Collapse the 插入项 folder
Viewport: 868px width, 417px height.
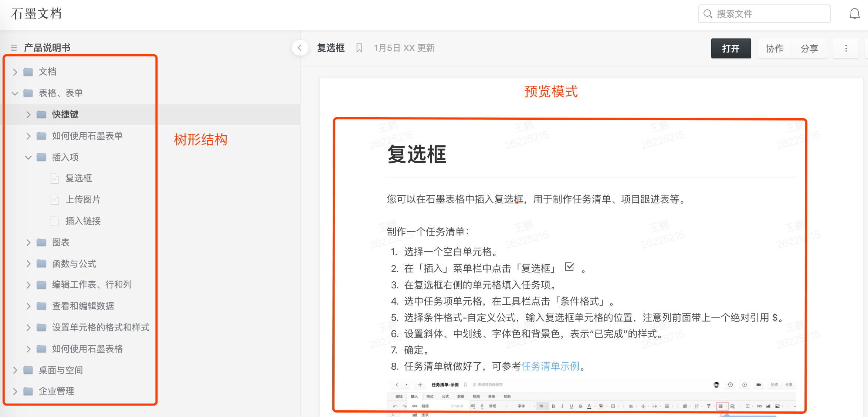[28, 157]
